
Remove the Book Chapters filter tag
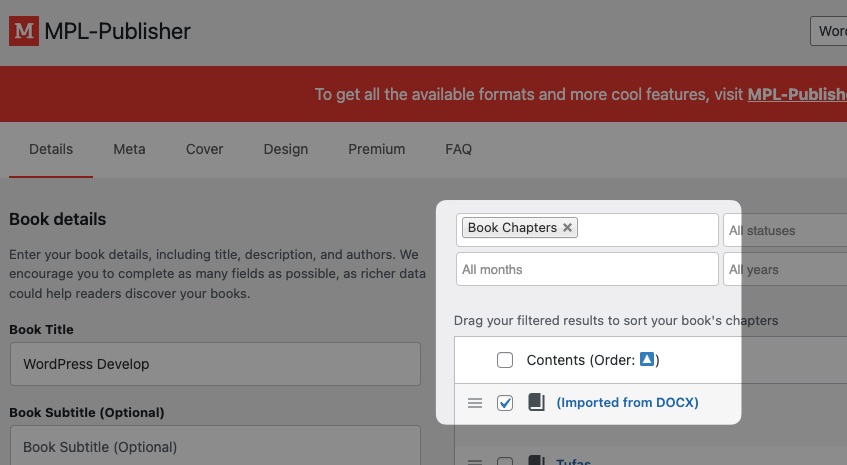568,228
